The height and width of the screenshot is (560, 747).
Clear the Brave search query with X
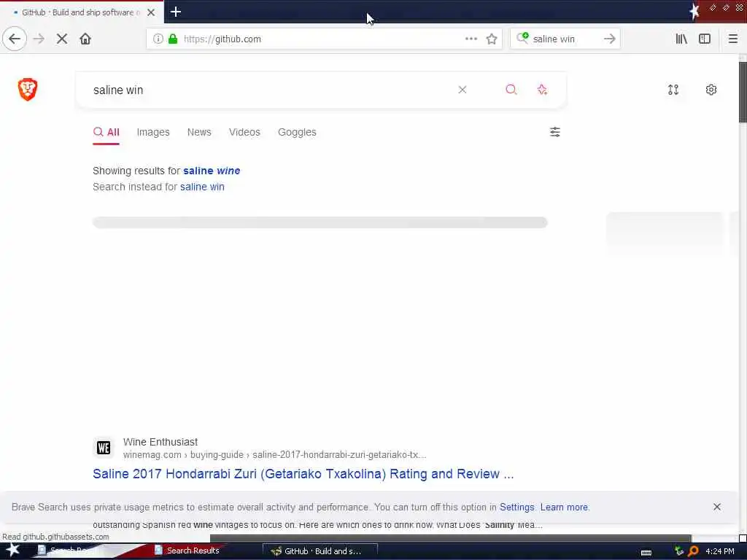coord(462,90)
